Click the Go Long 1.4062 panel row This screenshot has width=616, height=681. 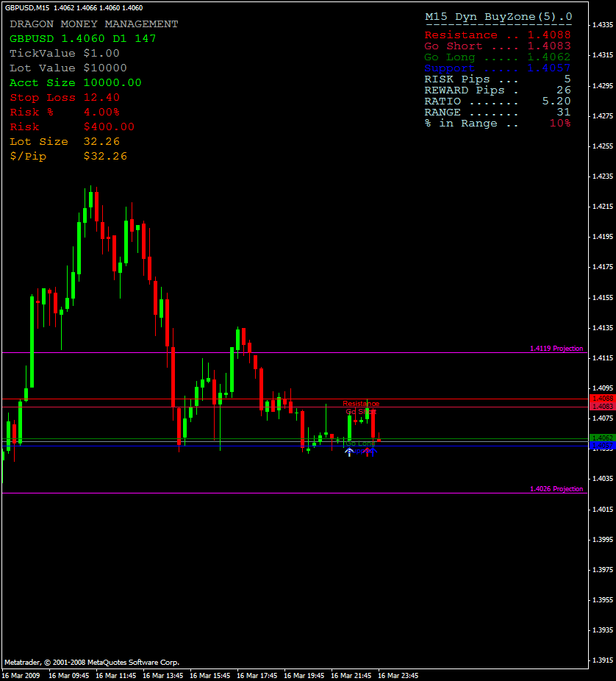(498, 57)
